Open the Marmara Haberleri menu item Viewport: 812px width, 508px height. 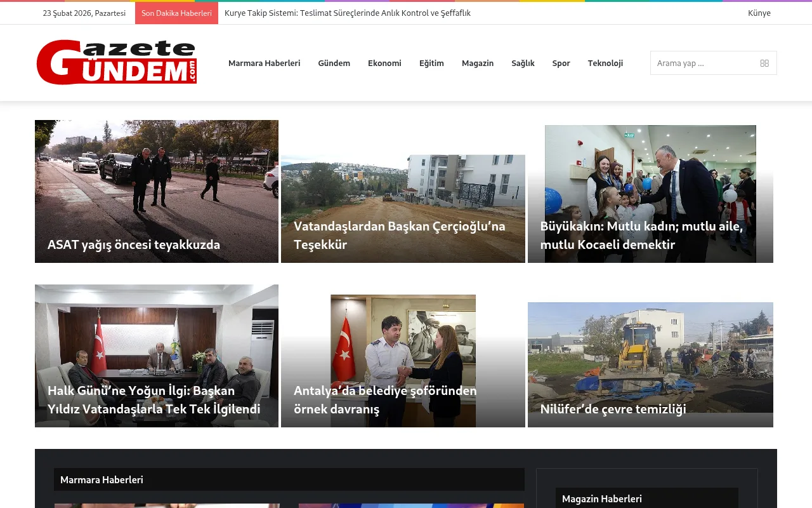264,63
